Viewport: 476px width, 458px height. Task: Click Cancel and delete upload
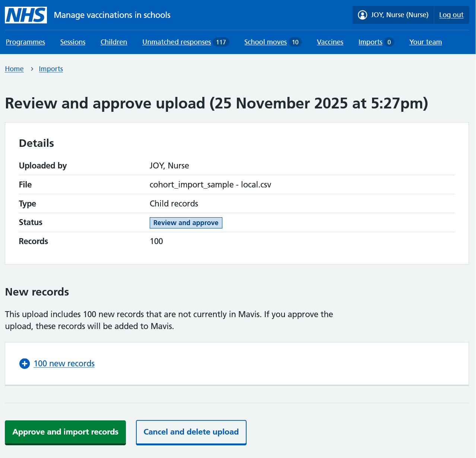click(191, 432)
